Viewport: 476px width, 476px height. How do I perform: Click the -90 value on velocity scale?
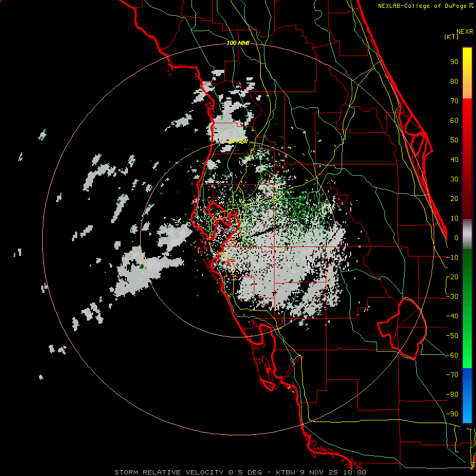pyautogui.click(x=452, y=414)
